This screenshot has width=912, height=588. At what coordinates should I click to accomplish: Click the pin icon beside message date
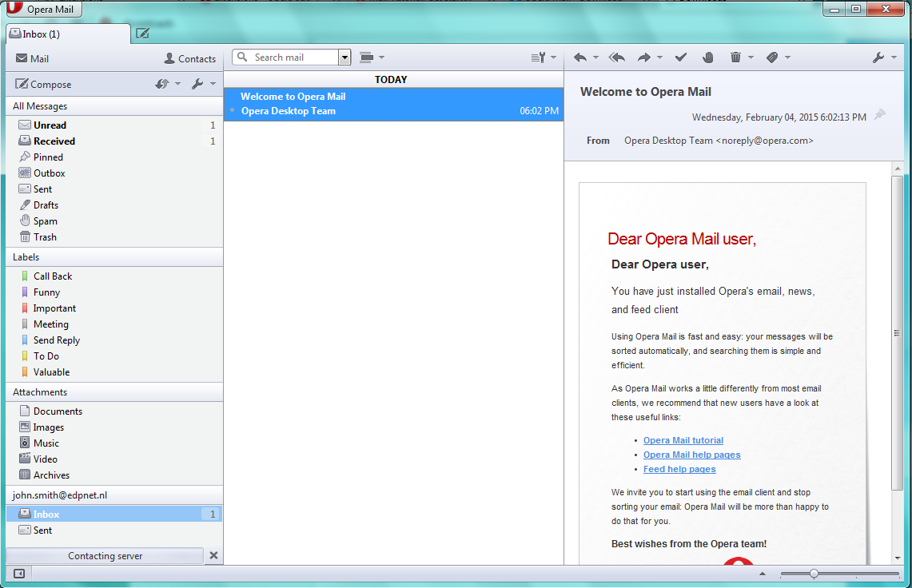coord(880,114)
